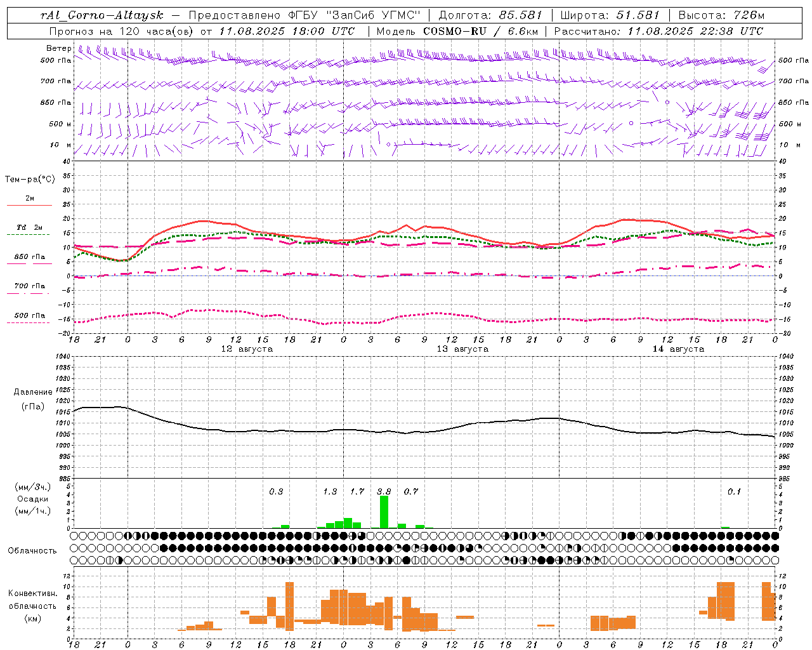
Task: Click the Осадки precipitation label
Action: [32, 499]
